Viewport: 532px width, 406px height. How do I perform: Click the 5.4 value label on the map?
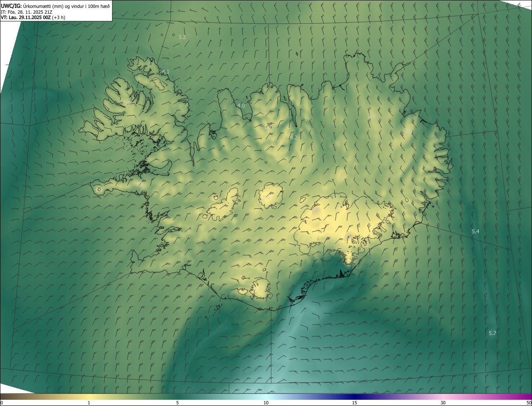point(475,231)
